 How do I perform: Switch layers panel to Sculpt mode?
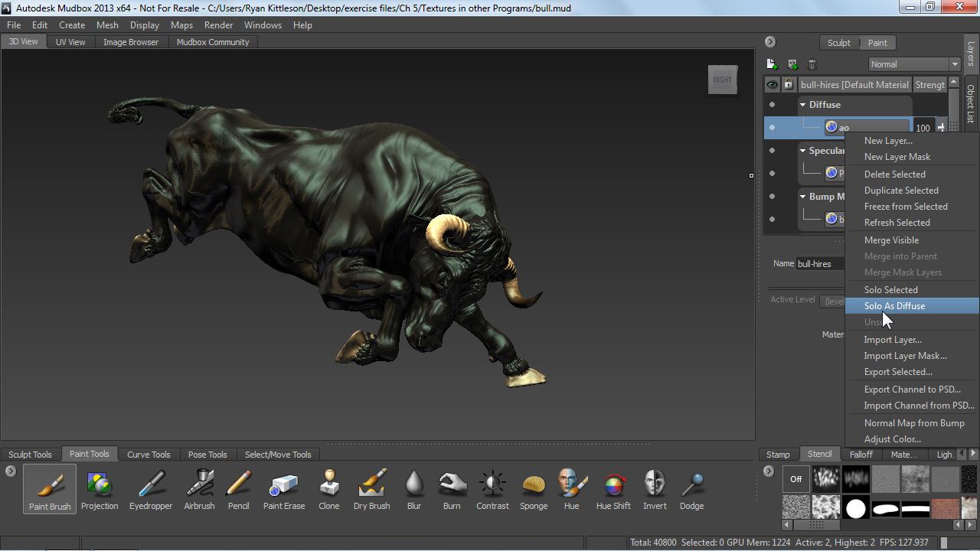838,43
